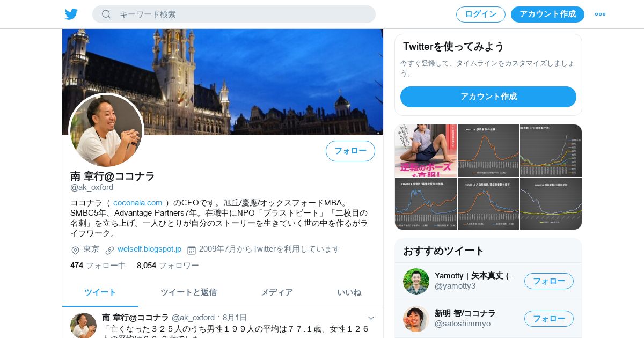Open the 逆転のポーズ media thumbnail

(x=426, y=150)
